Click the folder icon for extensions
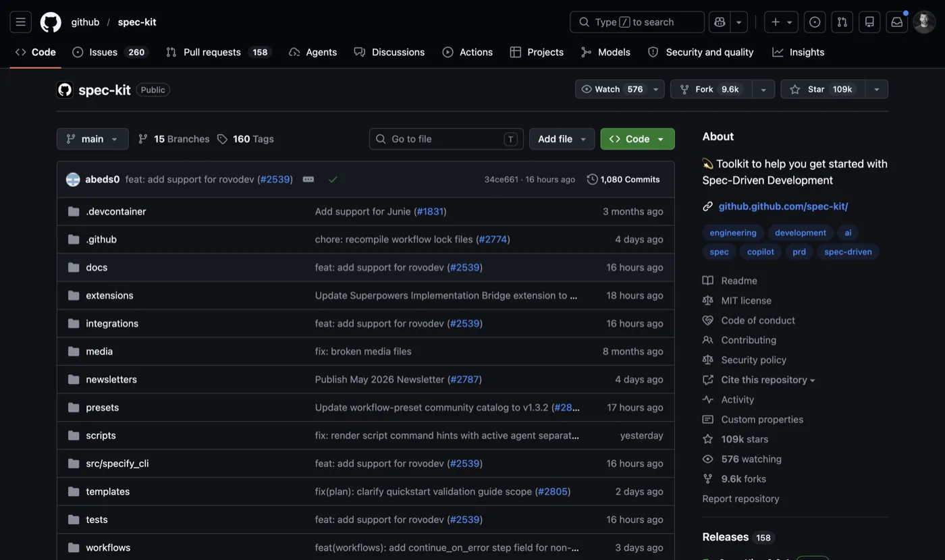 coord(74,296)
